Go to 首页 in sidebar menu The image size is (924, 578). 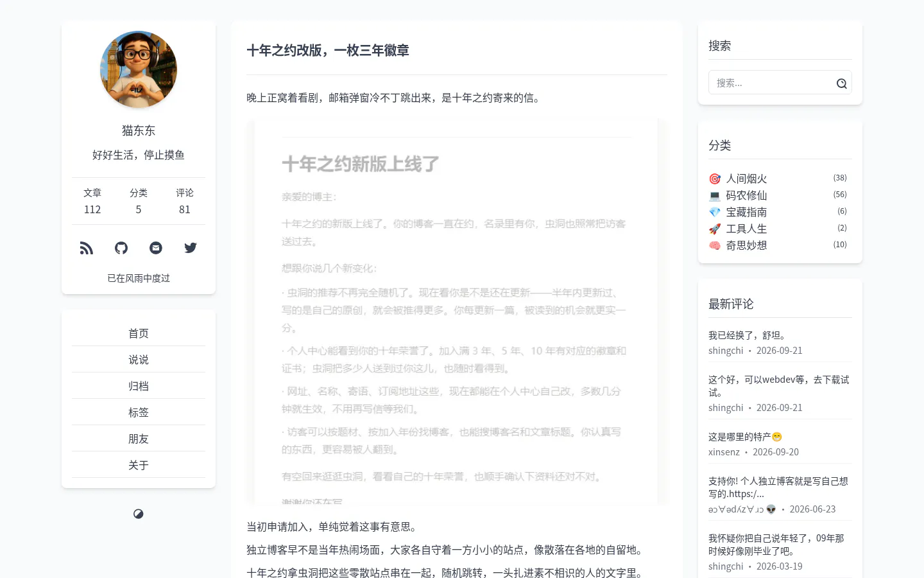click(139, 333)
